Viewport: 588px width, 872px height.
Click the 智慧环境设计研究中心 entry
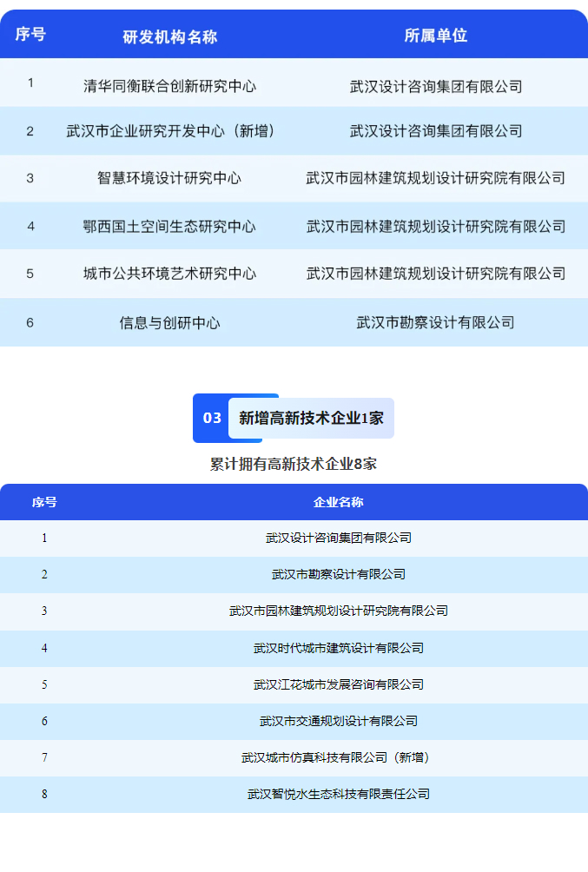169,178
